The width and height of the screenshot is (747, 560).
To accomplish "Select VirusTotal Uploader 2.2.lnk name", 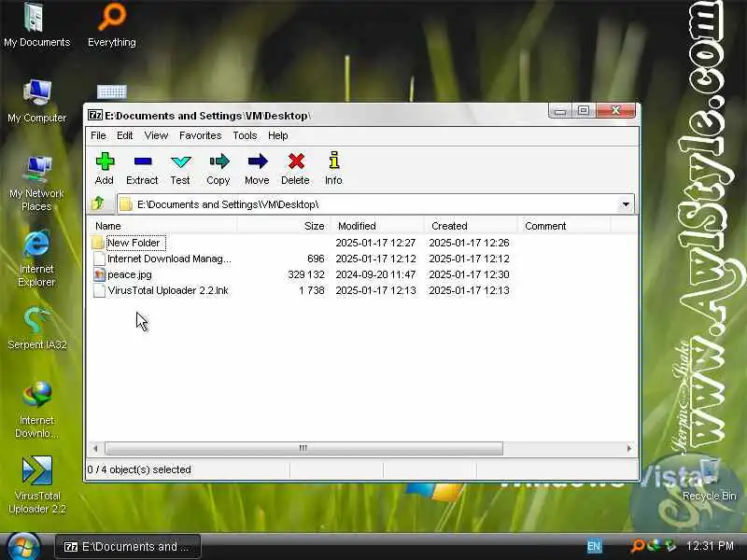I will click(x=168, y=290).
